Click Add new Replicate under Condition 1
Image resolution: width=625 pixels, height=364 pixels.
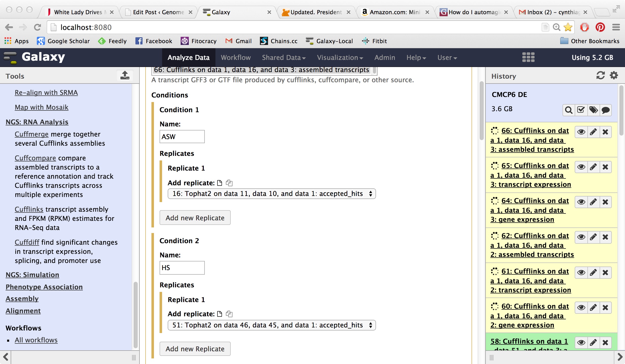(x=195, y=218)
